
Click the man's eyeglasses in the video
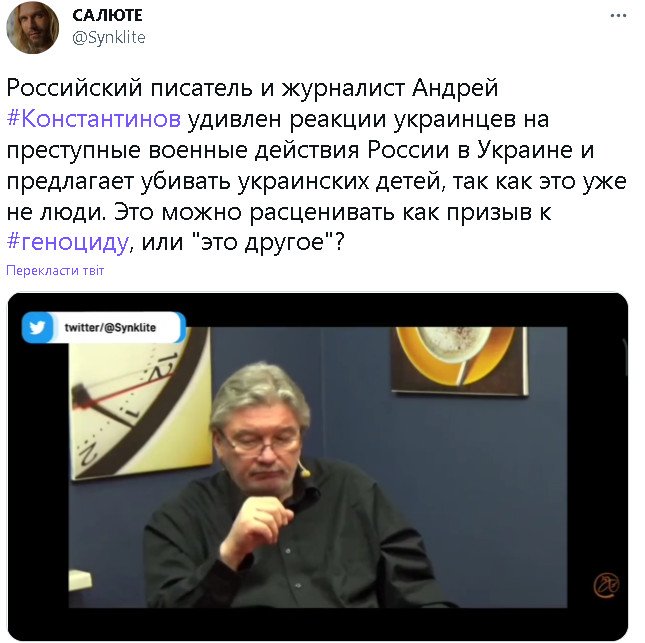pos(261,443)
